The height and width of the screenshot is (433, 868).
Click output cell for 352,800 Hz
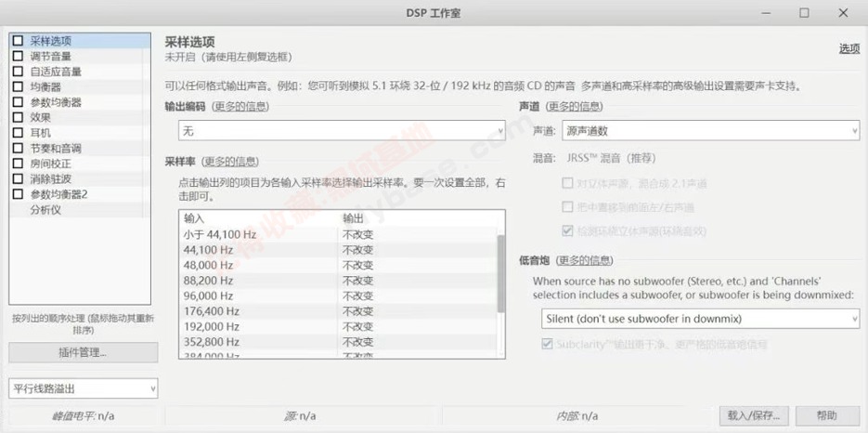pos(418,342)
